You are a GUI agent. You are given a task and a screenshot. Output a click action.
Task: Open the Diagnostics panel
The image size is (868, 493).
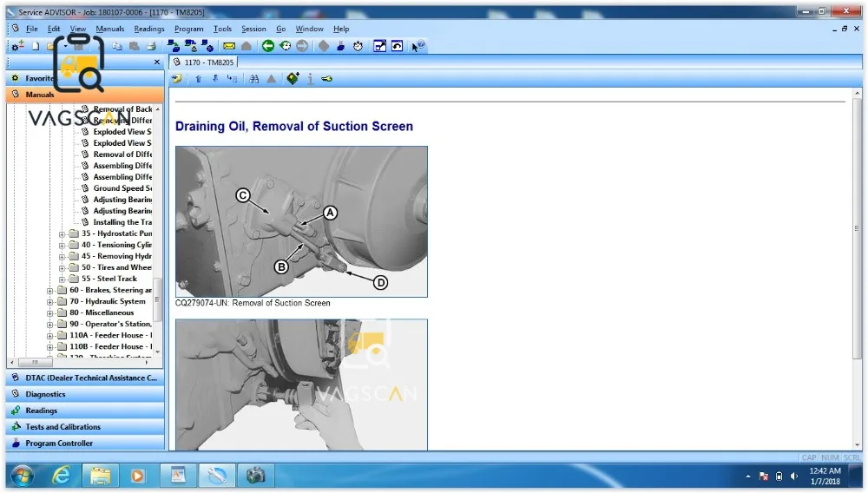(x=85, y=395)
